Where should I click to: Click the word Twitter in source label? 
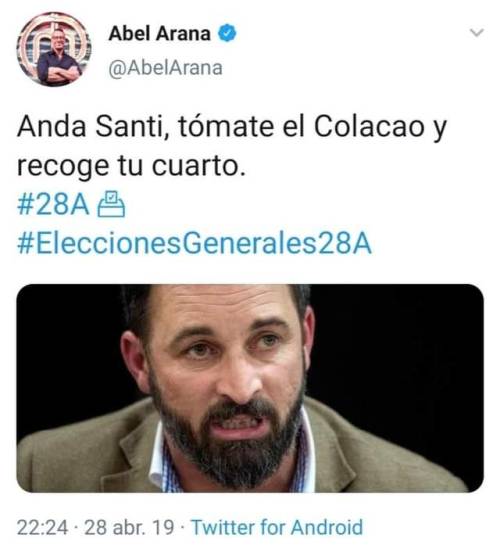(x=223, y=527)
